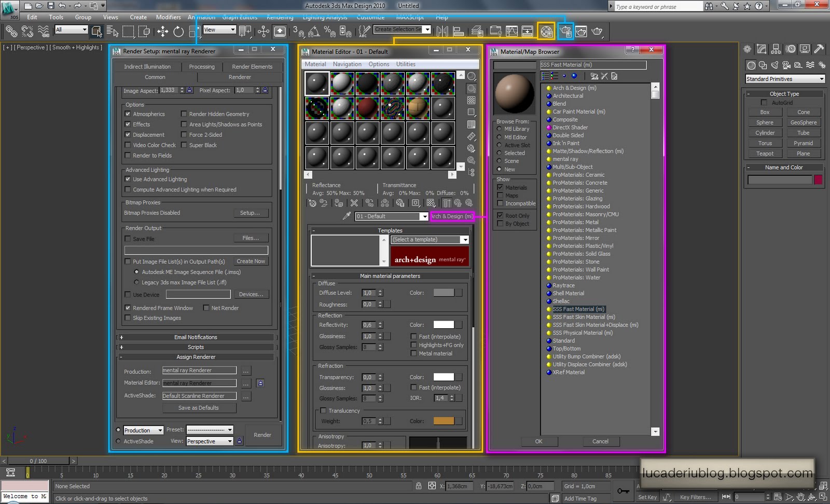Open the selection filter All dropdown

71,30
